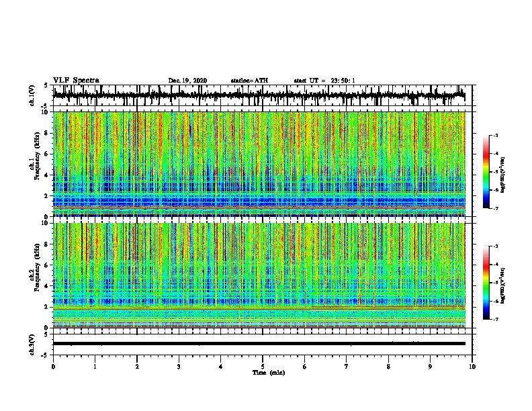Image resolution: width=532 pixels, height=411 pixels.
Task: Click the ch.1(V) axis "5" tick label
Action: [46, 86]
